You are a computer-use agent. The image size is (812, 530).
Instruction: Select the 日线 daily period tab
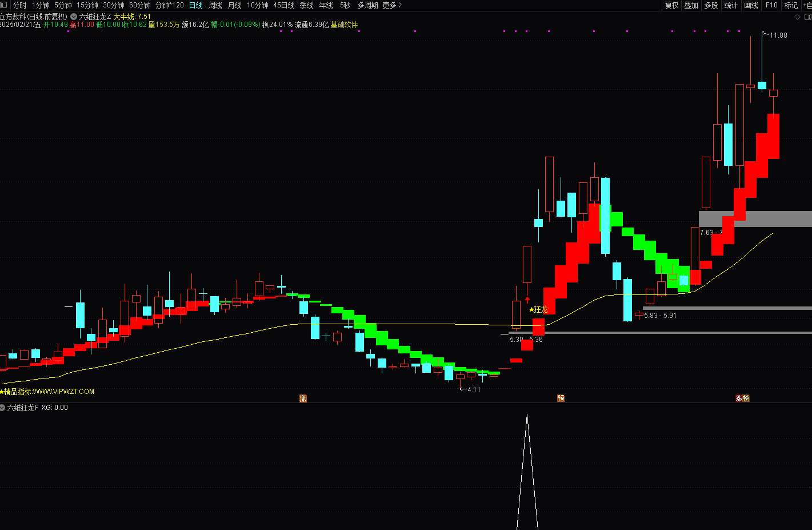196,5
